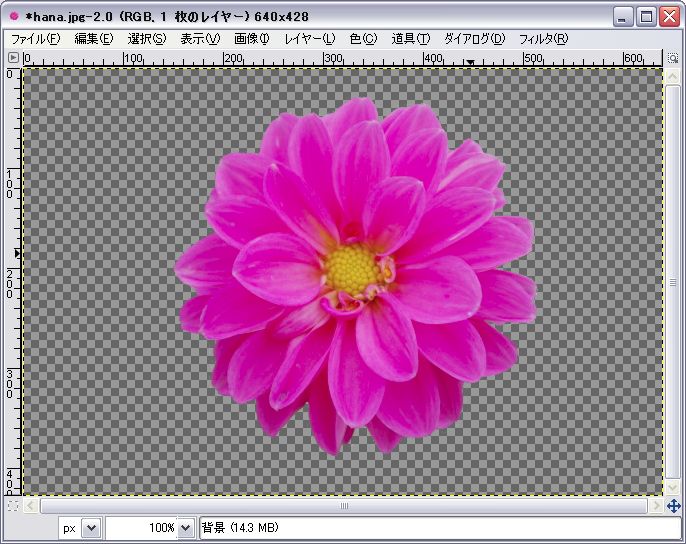
Task: Open the px unit dropdown
Action: pyautogui.click(x=91, y=528)
